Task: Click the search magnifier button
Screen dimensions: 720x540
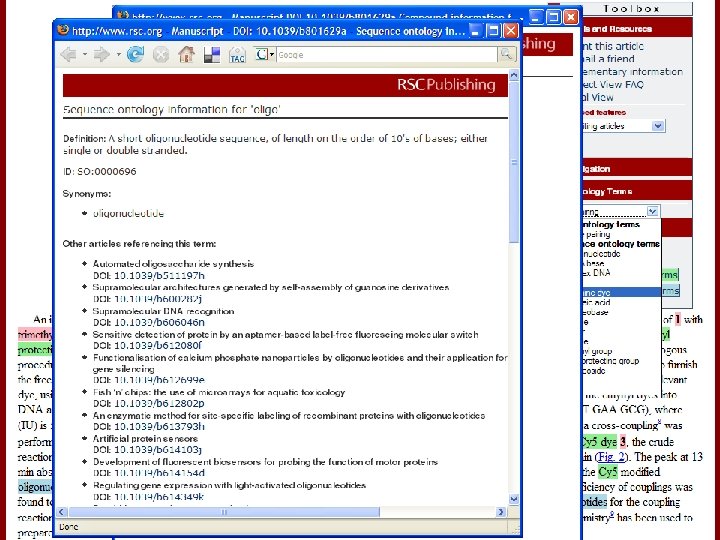Action: 507,55
